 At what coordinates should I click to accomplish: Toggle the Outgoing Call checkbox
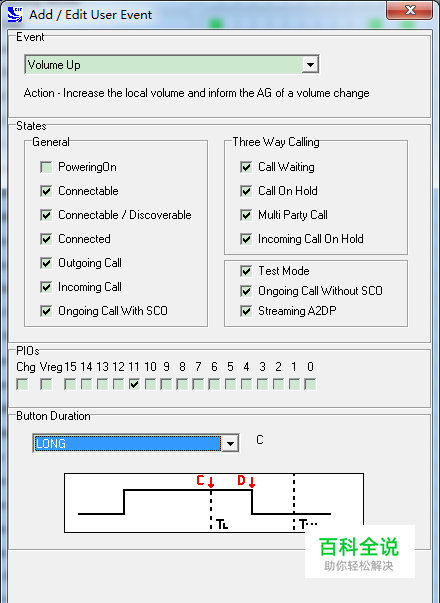[46, 263]
